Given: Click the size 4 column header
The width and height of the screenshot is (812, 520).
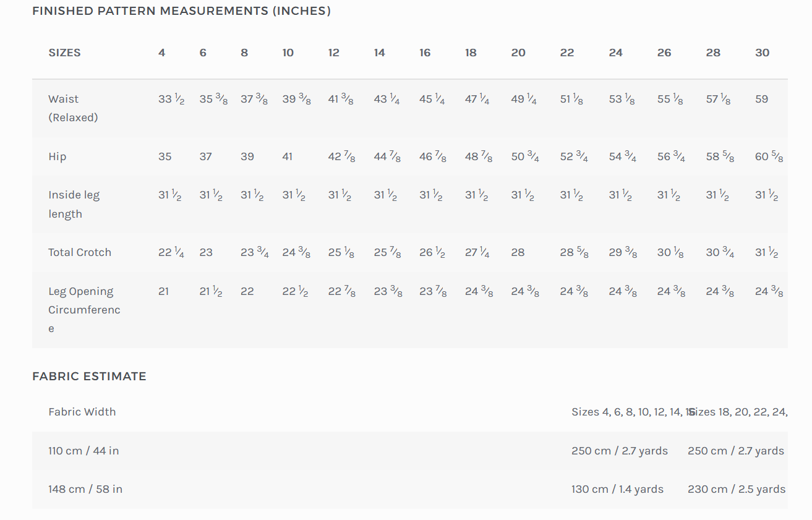Looking at the screenshot, I should 161,53.
